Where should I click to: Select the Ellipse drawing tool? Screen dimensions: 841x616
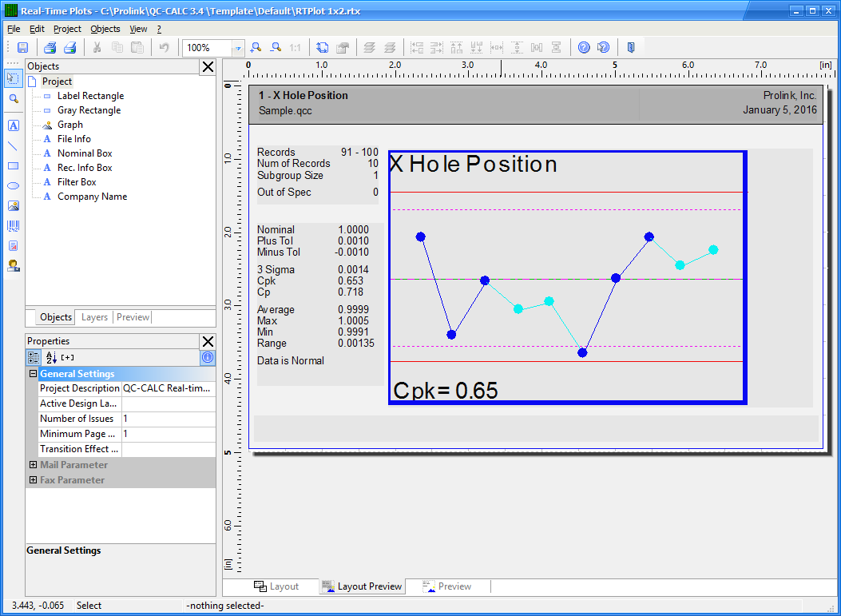tap(13, 185)
